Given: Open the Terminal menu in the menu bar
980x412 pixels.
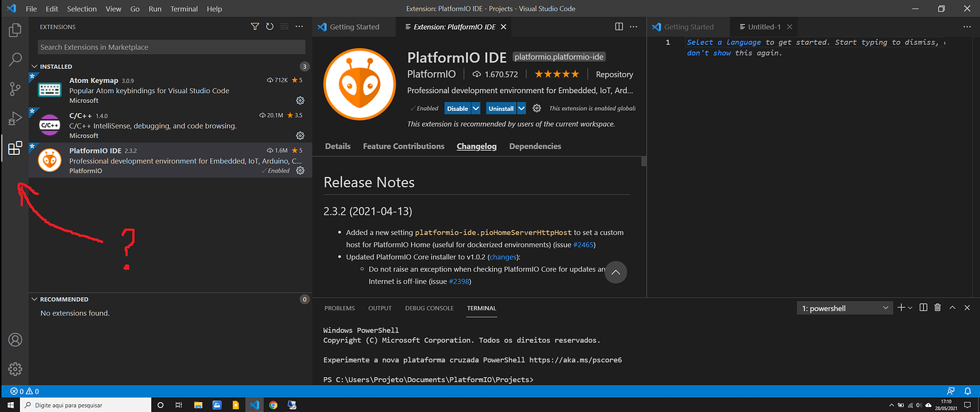Looking at the screenshot, I should tap(183, 8).
